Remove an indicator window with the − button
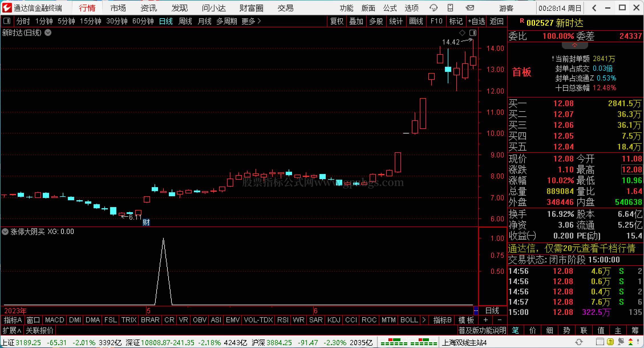Screen dimensions: 644x348 (x=500, y=320)
